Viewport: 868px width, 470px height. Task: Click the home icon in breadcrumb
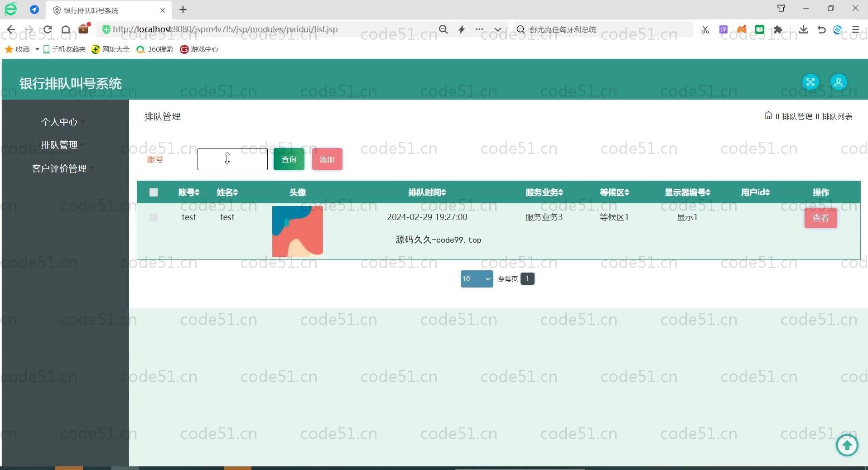click(x=768, y=116)
